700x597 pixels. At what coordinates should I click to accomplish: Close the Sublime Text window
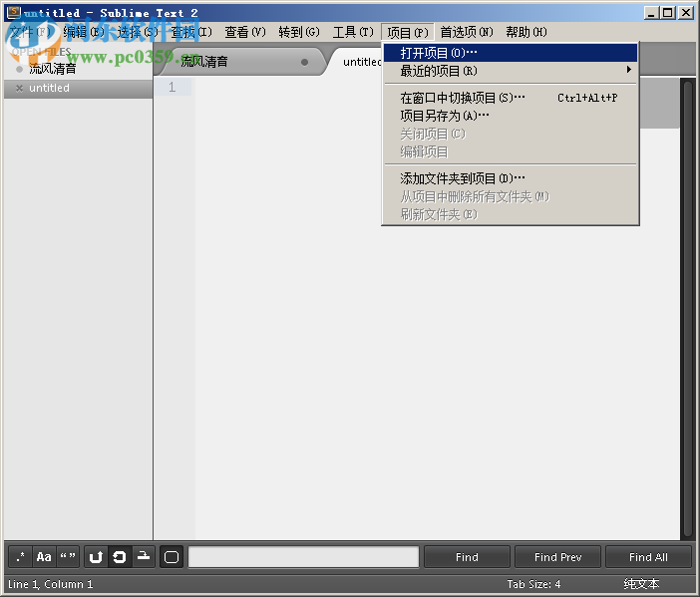click(x=686, y=13)
